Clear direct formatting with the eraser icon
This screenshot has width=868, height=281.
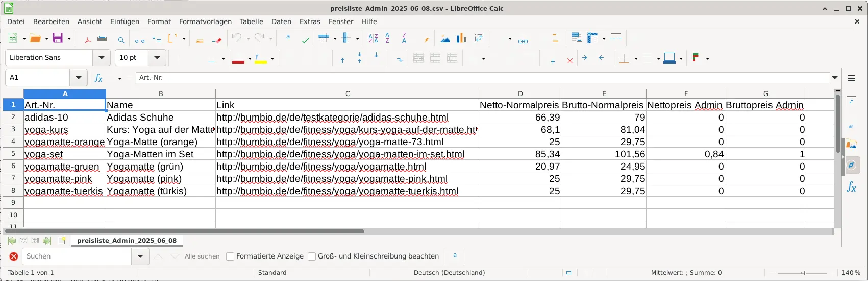[216, 40]
